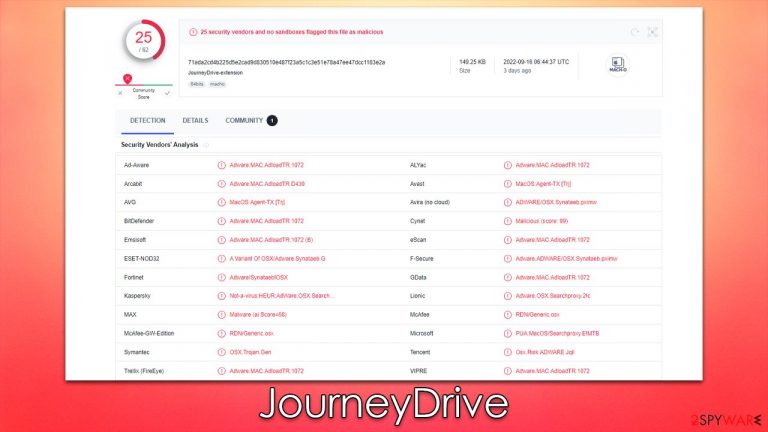Click Kaspersky's Not-a-virus HEUR result

point(282,296)
